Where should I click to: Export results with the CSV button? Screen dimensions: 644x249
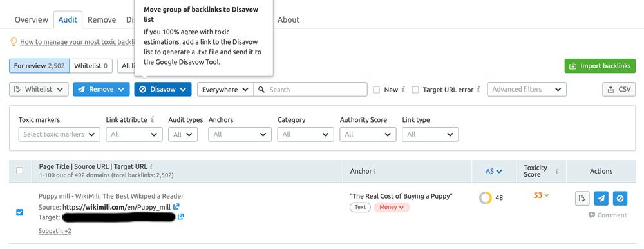[x=619, y=89]
